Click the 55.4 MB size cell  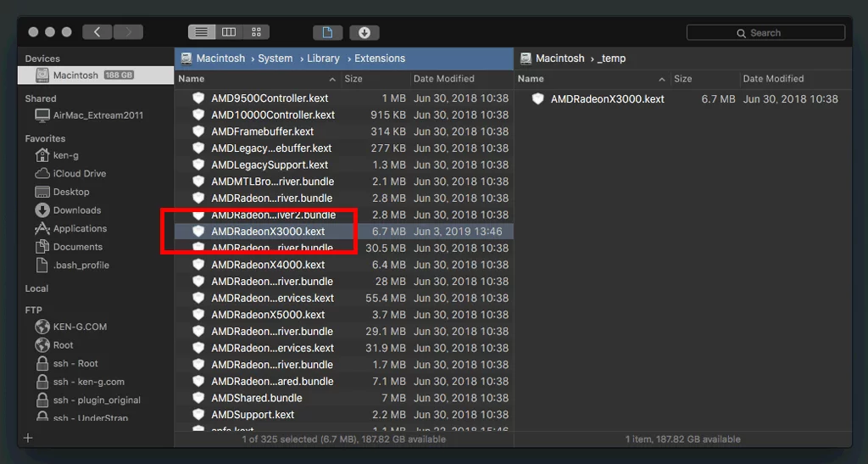386,298
